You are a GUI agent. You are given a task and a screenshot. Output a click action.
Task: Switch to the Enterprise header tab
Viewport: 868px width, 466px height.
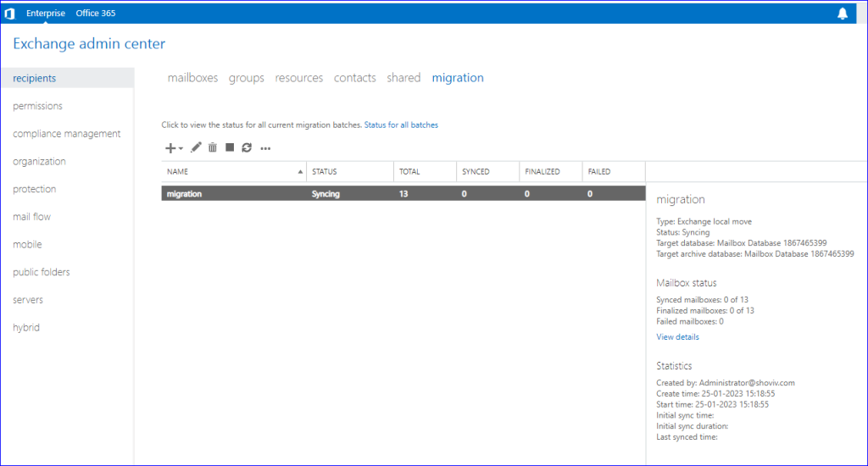pos(46,14)
